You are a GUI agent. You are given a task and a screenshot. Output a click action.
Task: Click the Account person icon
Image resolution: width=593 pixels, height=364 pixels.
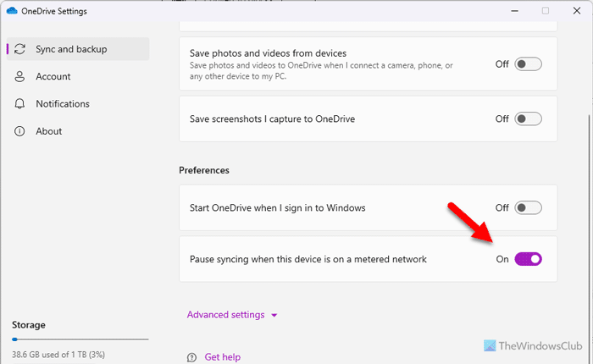(19, 77)
